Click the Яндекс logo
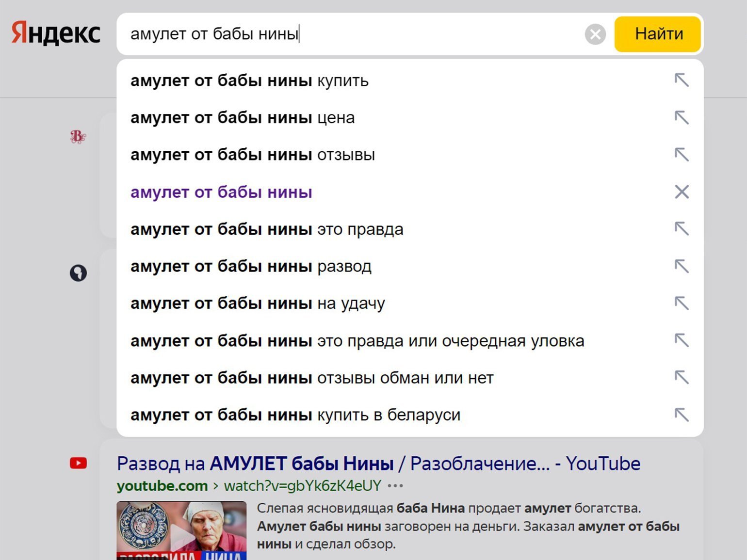This screenshot has width=747, height=560. [x=56, y=33]
